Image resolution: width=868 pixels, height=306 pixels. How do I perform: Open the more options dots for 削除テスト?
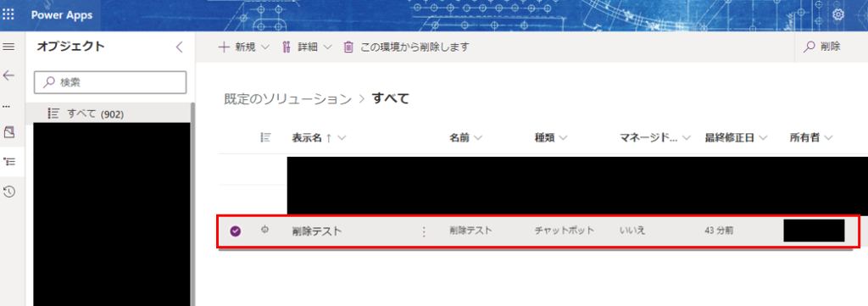click(424, 231)
